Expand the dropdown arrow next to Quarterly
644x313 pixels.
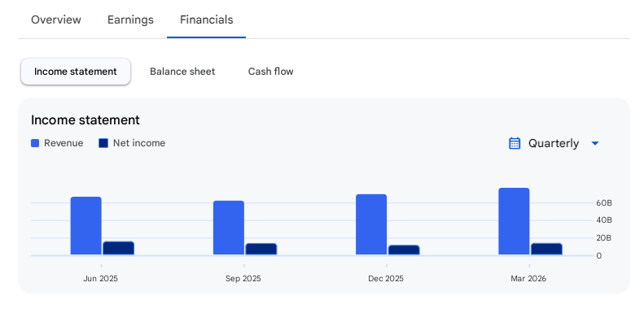coord(594,144)
